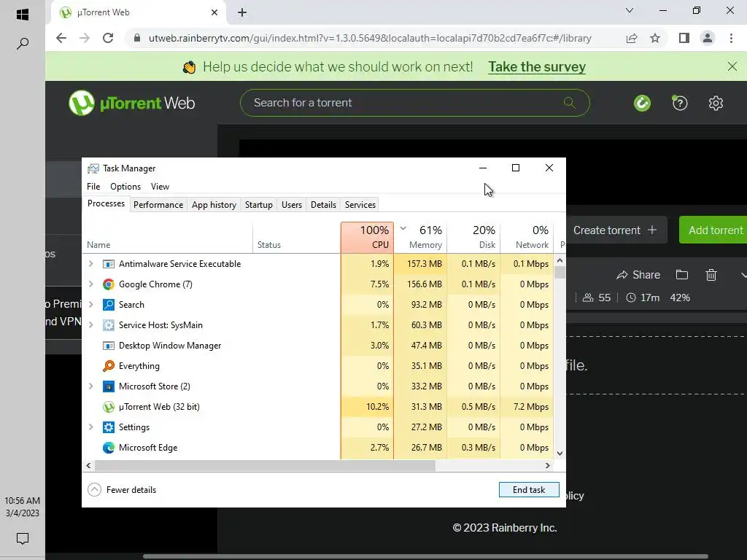The width and height of the screenshot is (747, 560).
Task: Expand Antimalware Service Executable process
Action: coord(90,263)
